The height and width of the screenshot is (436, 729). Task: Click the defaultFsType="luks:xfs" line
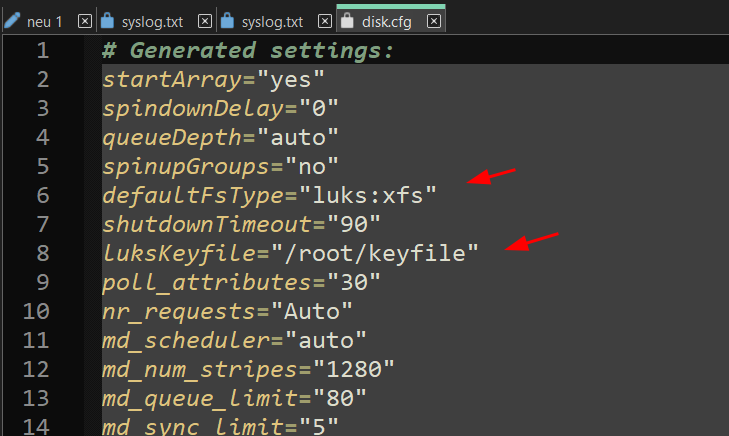(269, 195)
